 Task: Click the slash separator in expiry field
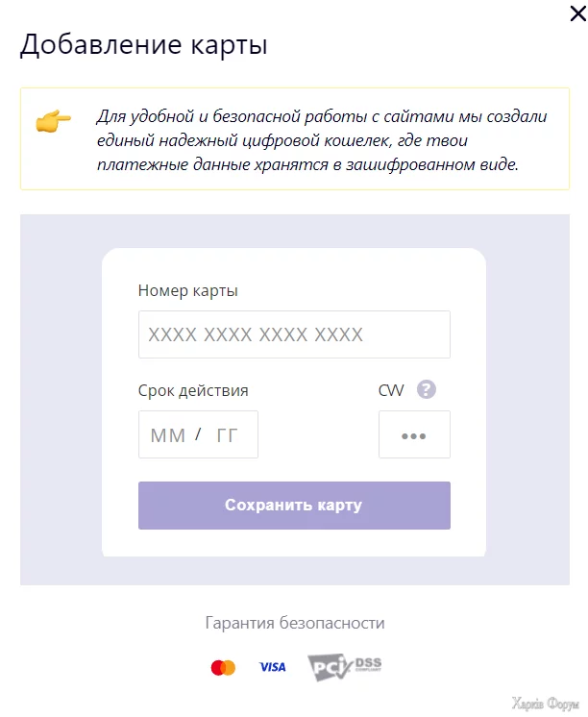(198, 434)
